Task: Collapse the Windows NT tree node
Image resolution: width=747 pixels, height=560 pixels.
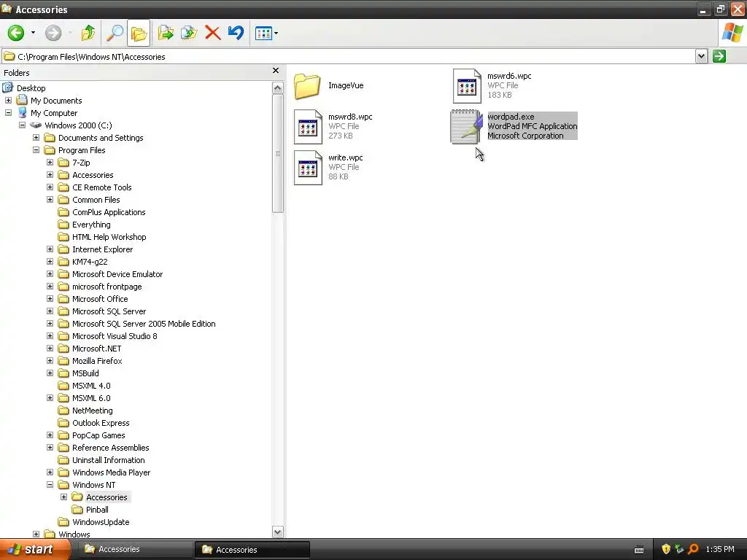Action: coord(50,485)
